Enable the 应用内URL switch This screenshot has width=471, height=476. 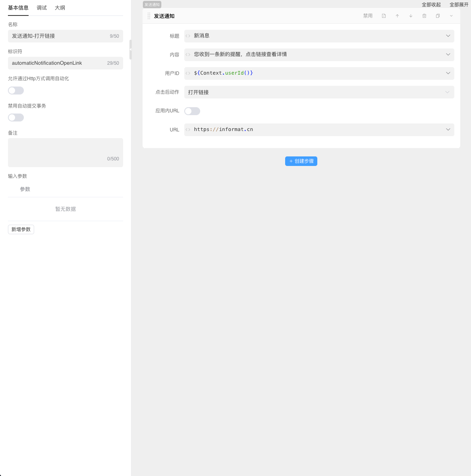(192, 111)
